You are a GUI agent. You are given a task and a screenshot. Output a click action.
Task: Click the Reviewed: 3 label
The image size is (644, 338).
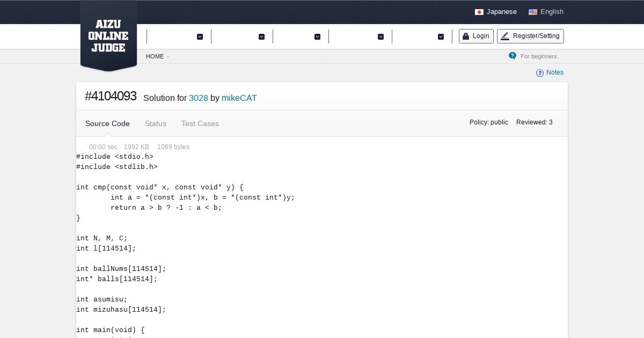535,122
